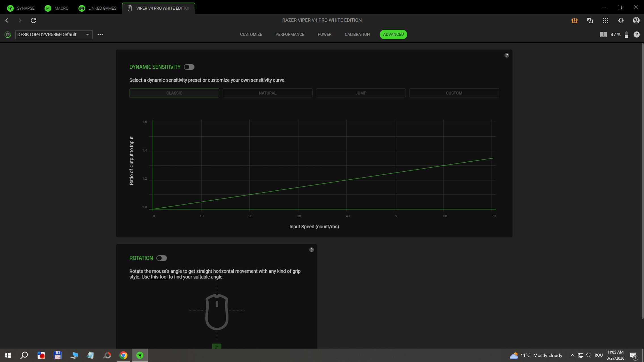The image size is (644, 362).
Task: Open the Razer modules grid icon
Action: (605, 20)
